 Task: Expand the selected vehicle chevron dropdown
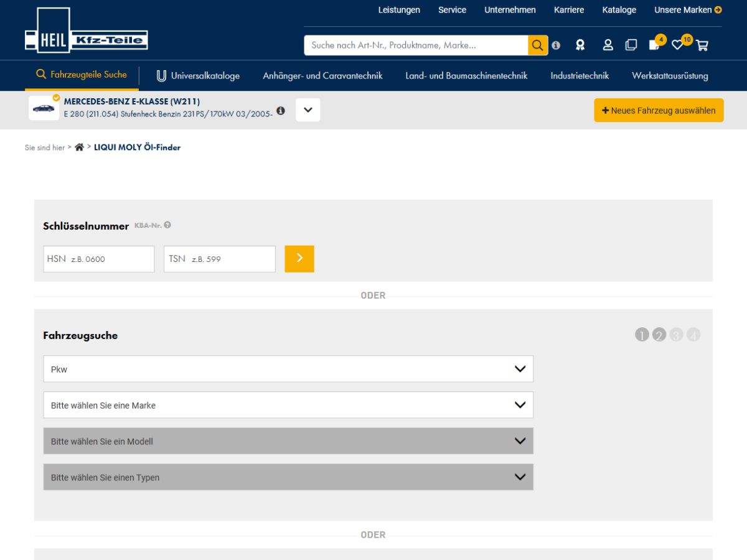pyautogui.click(x=308, y=110)
